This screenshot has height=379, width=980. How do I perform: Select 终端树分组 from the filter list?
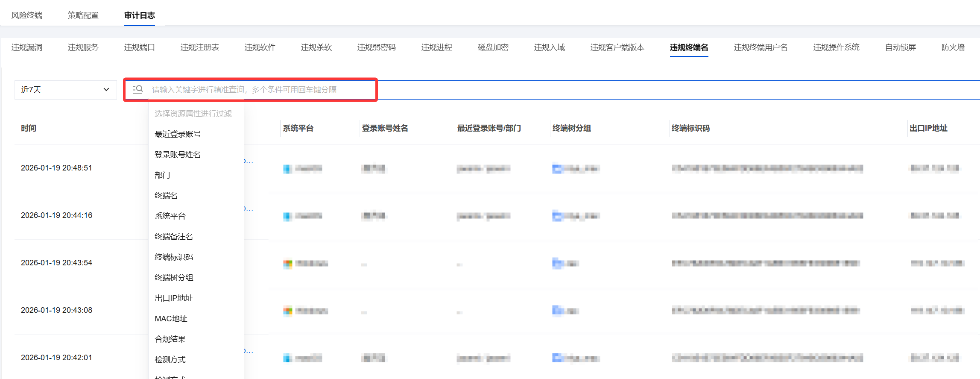pos(174,278)
